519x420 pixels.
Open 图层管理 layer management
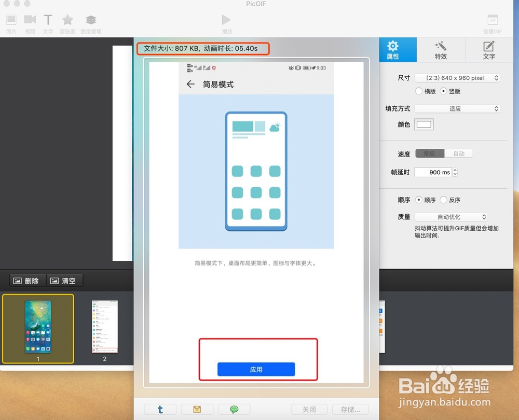(x=91, y=23)
